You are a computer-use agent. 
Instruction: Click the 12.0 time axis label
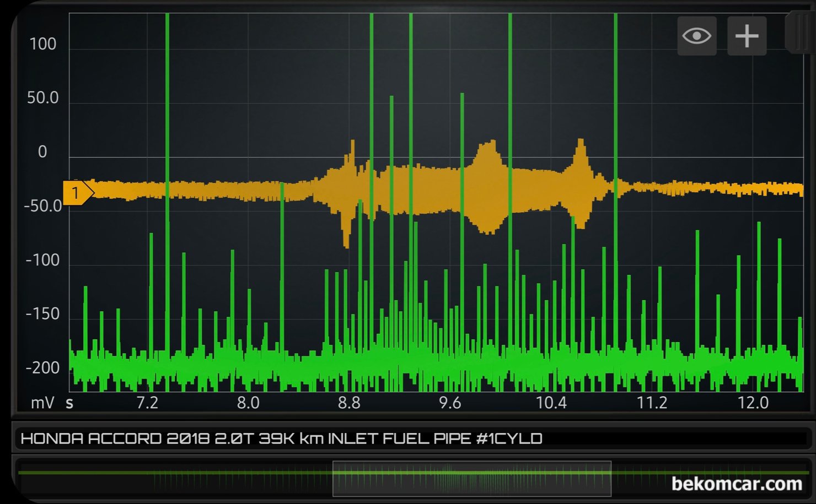pos(753,403)
